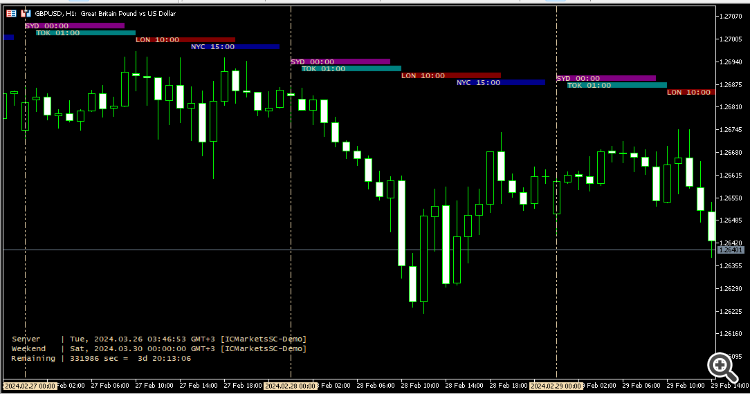Screen dimensions: 750x394
Task: Click the 28 Feb 06:00 time label
Action: point(375,385)
